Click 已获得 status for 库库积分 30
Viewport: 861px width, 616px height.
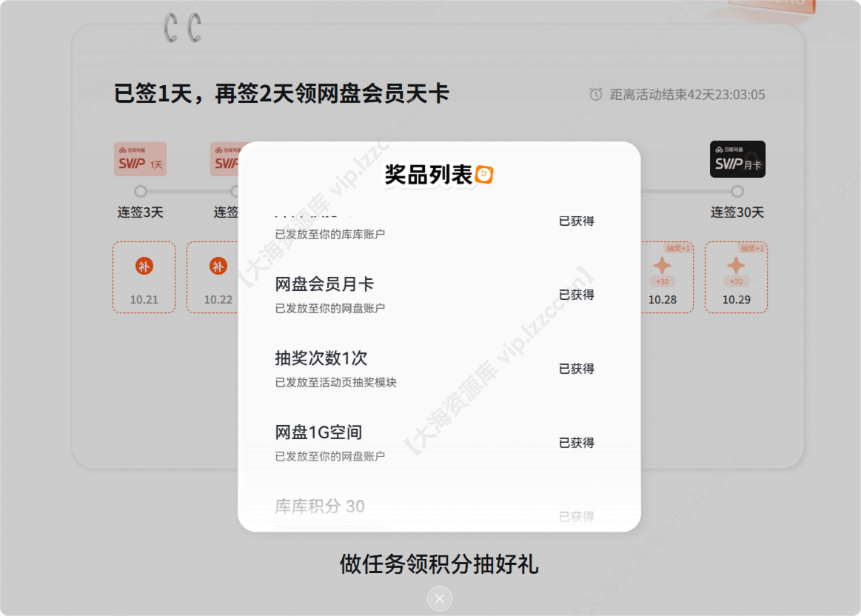(576, 517)
